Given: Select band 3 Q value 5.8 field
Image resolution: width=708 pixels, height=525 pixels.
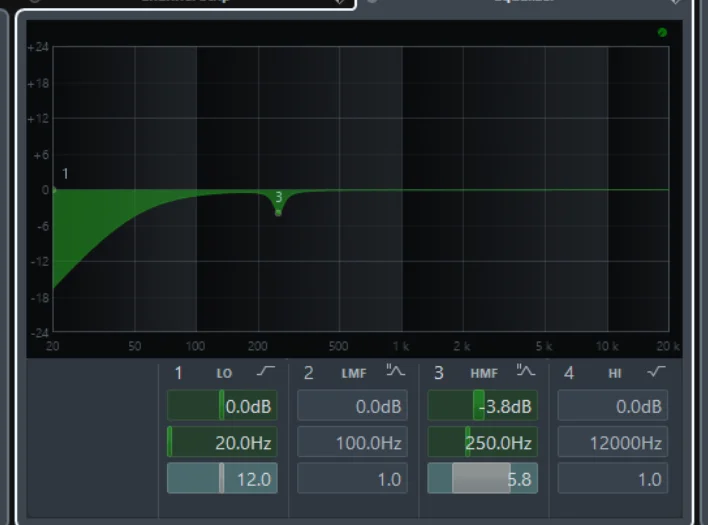Looking at the screenshot, I should [482, 478].
